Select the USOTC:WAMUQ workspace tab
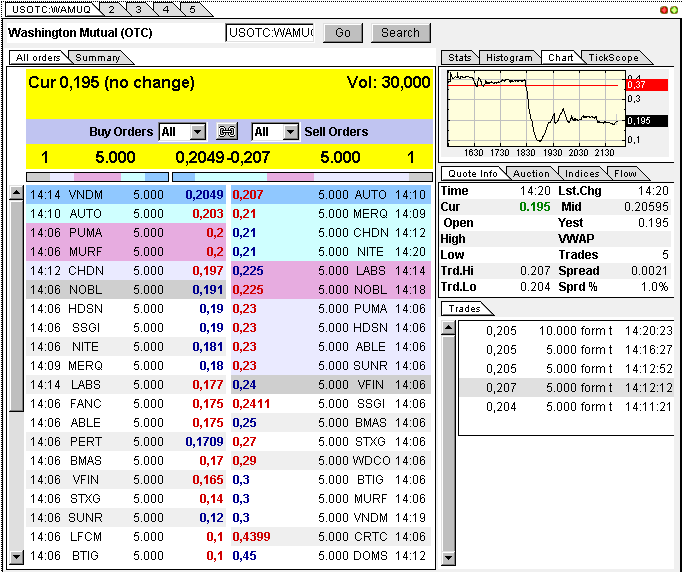The width and height of the screenshot is (682, 572). (51, 9)
